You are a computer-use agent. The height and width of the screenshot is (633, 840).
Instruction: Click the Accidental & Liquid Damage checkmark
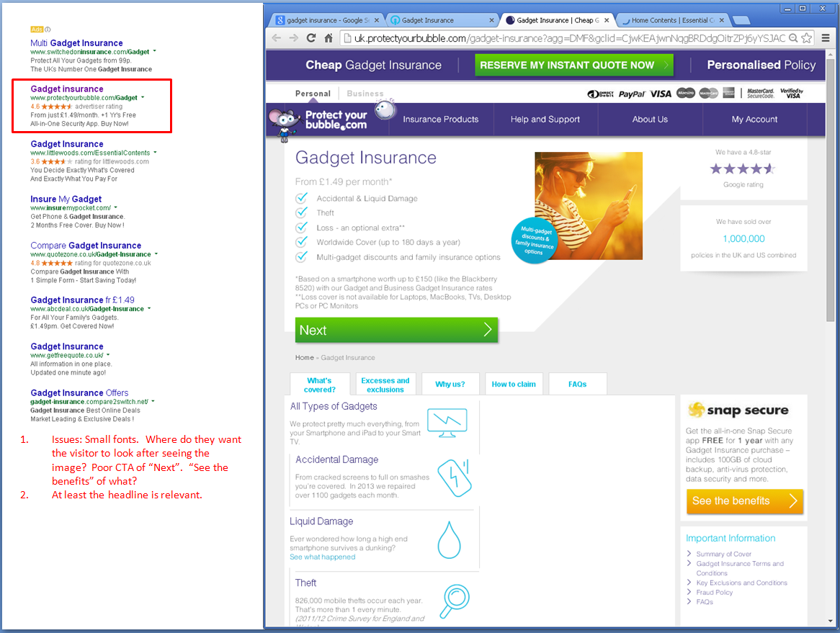302,198
